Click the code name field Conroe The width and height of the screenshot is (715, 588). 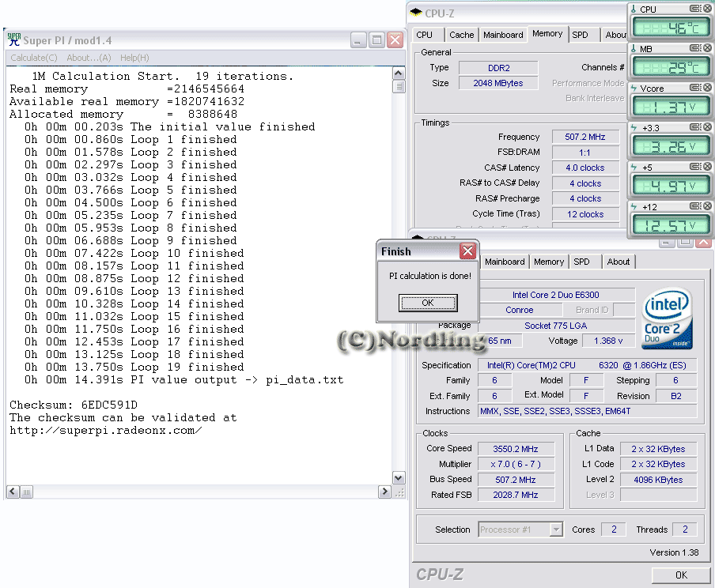[520, 310]
